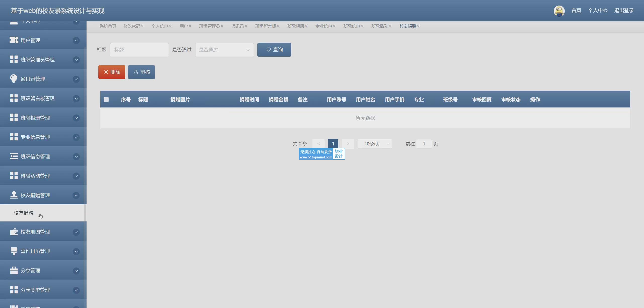644x308 pixels.
Task: Click the 捐赠时间 column header
Action: 249,99
